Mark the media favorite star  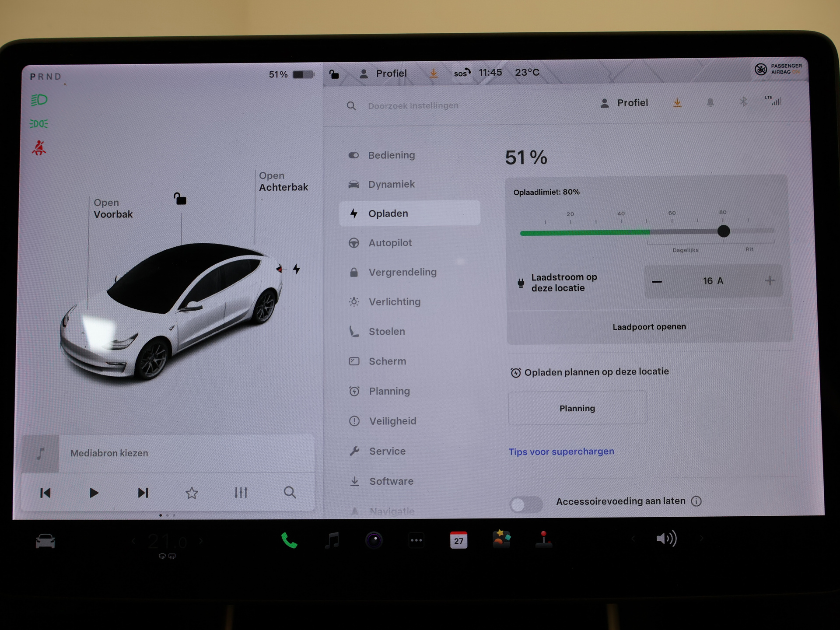coord(192,493)
